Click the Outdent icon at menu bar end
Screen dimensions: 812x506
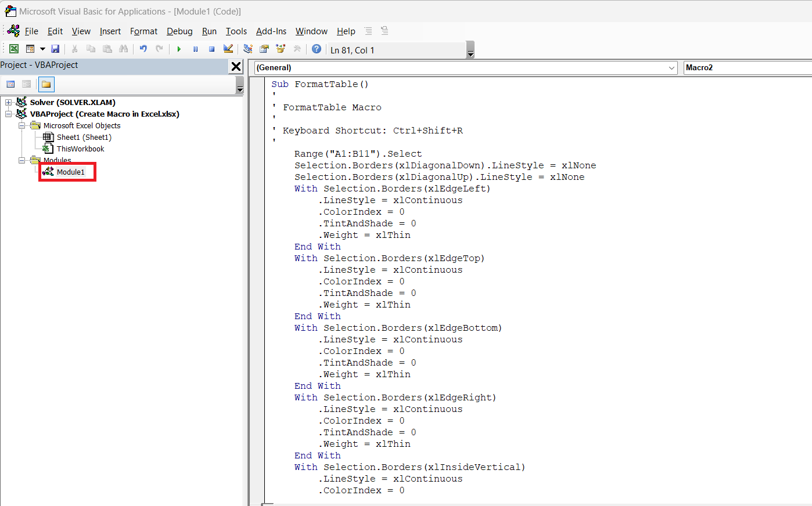385,31
